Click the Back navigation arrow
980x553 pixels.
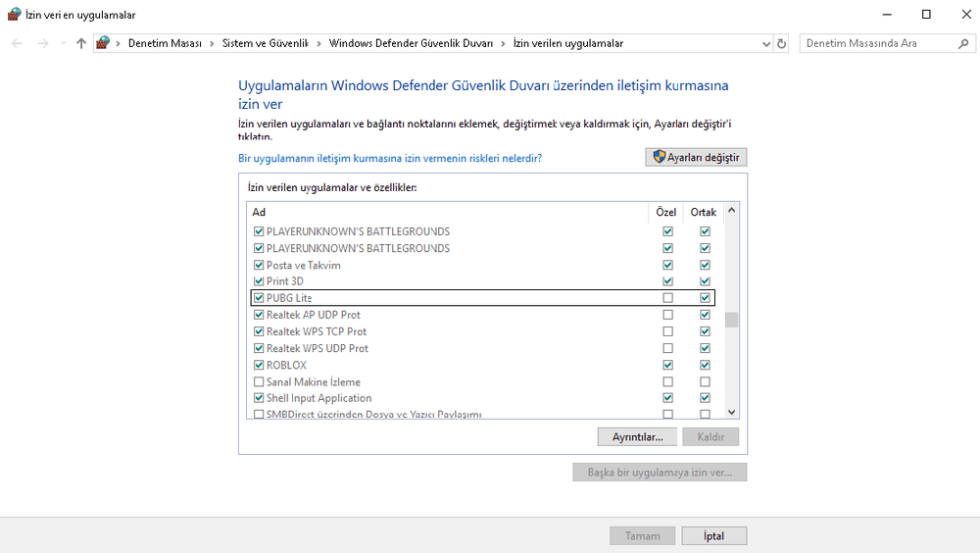[17, 43]
